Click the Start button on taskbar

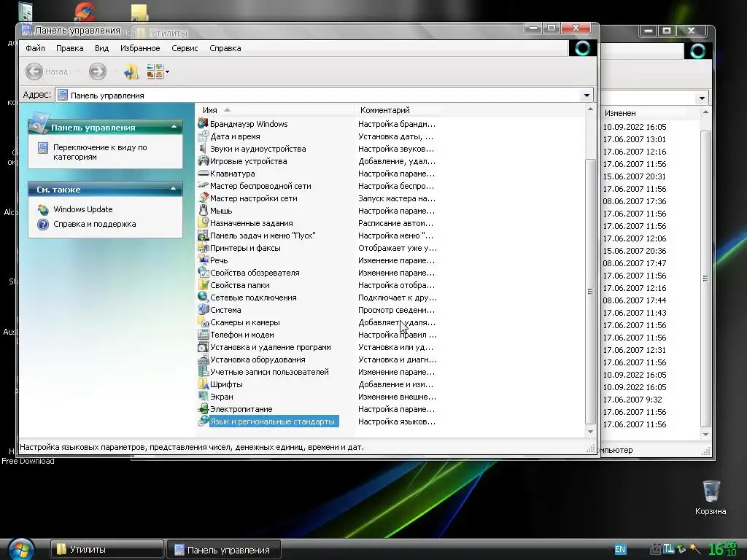(x=21, y=549)
